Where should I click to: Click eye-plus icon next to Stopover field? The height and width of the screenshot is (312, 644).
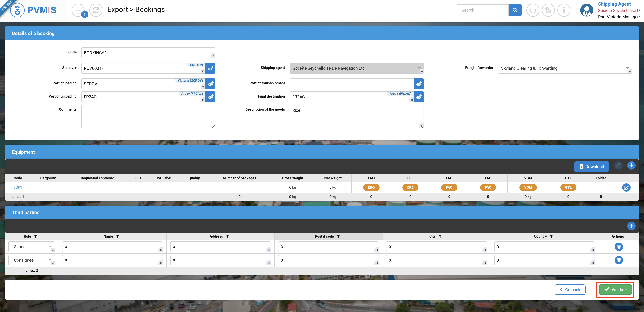(211, 68)
